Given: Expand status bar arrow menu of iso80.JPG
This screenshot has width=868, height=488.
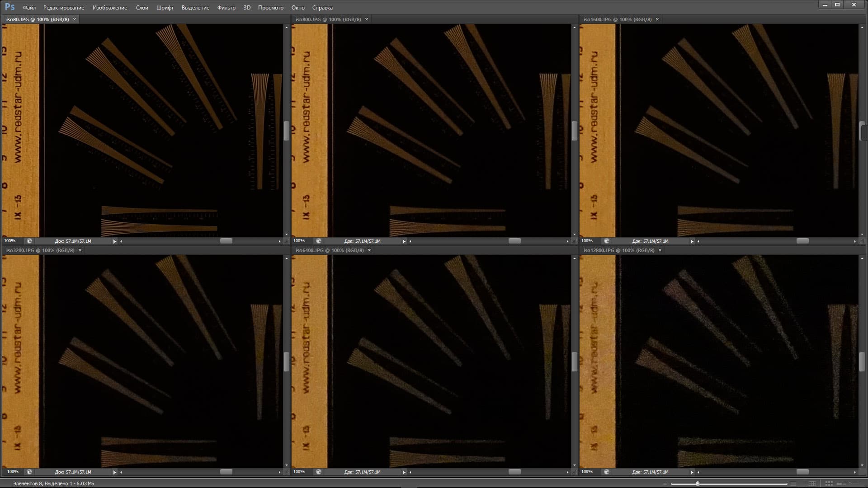Looking at the screenshot, I should coord(114,241).
